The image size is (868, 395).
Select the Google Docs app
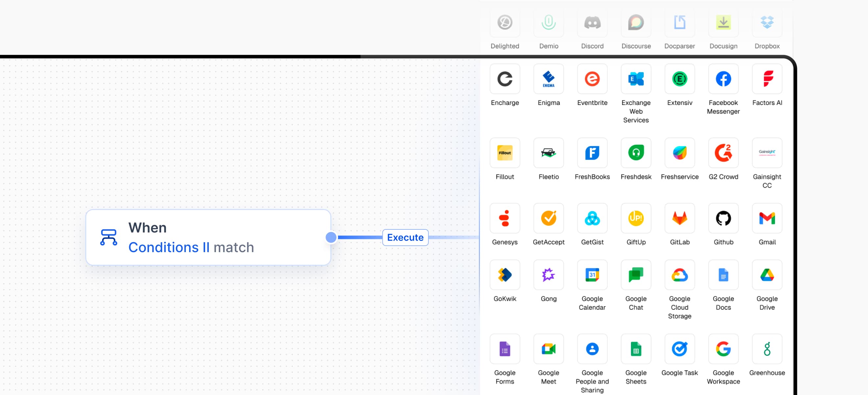[723, 275]
